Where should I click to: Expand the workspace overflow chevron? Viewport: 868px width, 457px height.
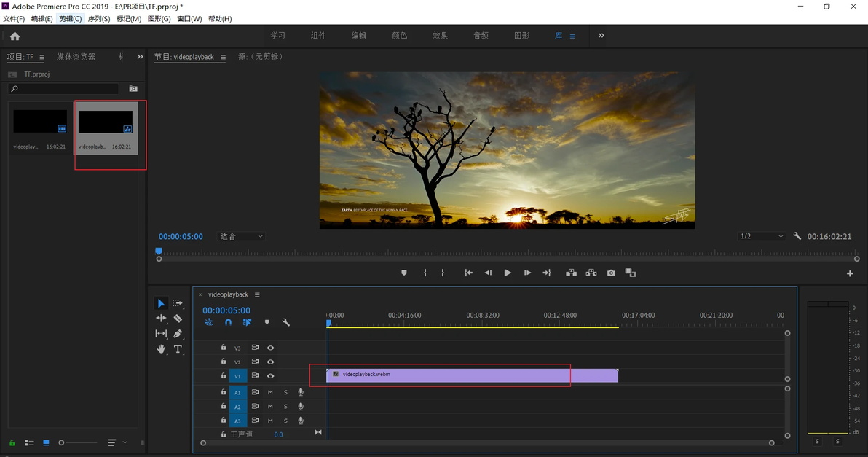[601, 36]
